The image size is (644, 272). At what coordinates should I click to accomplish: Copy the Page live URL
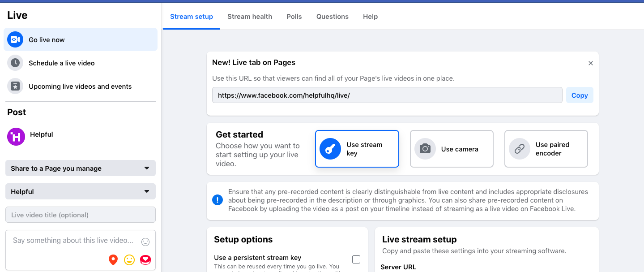[x=580, y=95]
